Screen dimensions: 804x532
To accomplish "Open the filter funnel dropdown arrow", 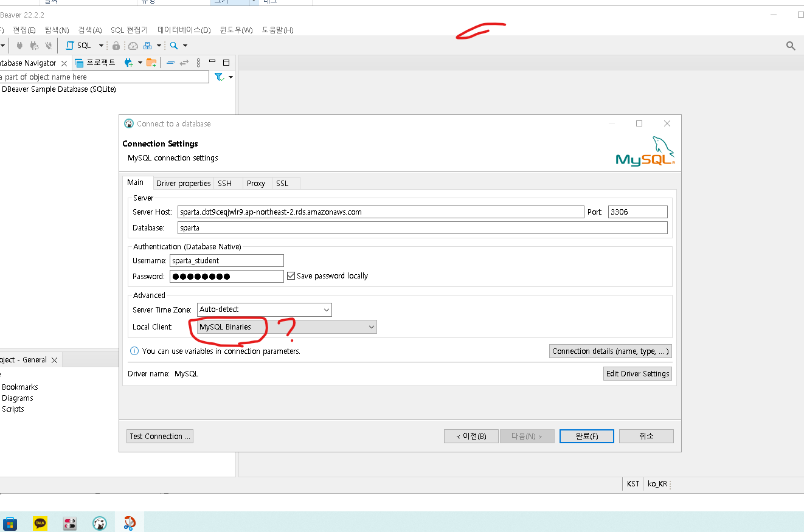I will [x=231, y=77].
